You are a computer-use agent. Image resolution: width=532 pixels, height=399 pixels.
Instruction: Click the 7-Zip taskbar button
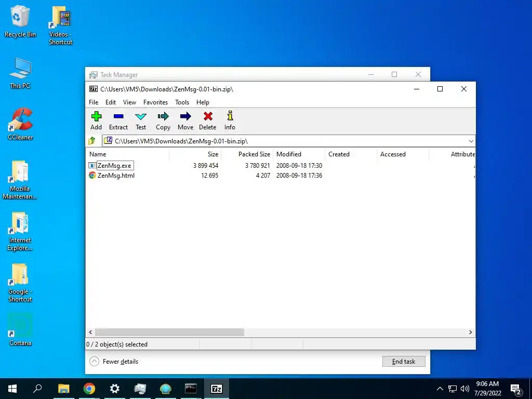tap(217, 389)
